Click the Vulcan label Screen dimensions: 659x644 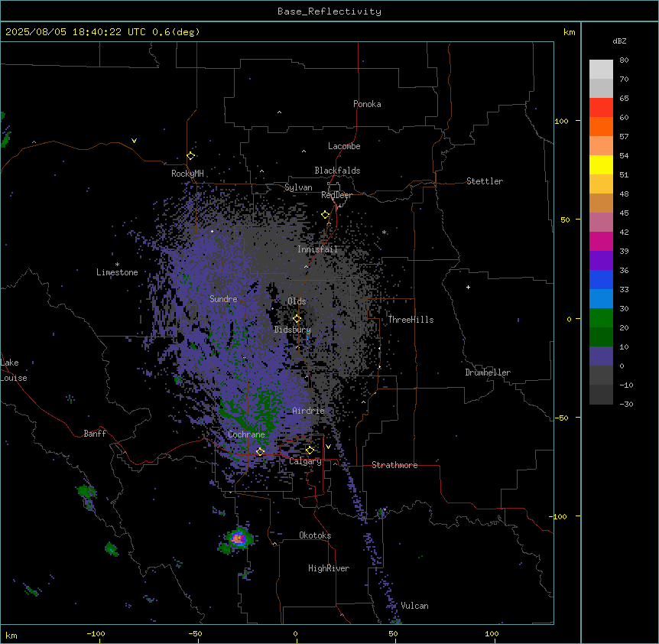415,606
